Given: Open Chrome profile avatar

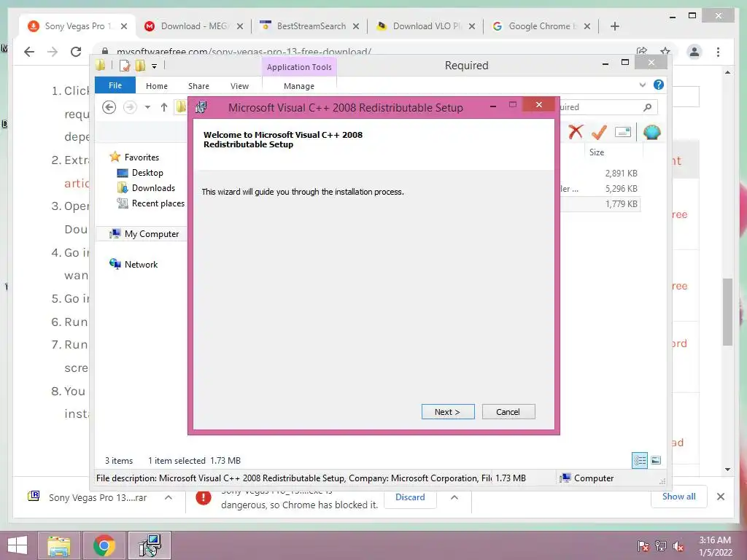Looking at the screenshot, I should click(x=694, y=52).
